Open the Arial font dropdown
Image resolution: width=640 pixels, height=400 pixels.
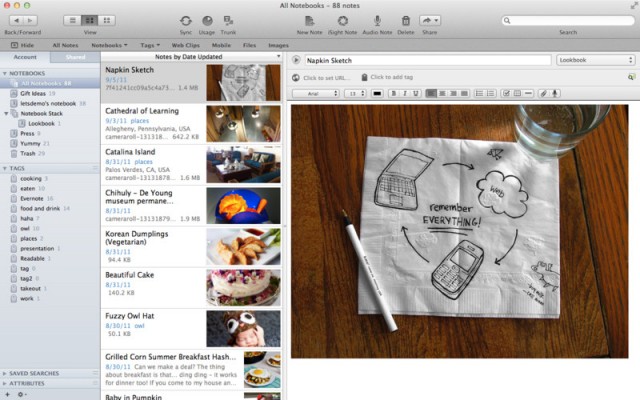click(x=317, y=93)
